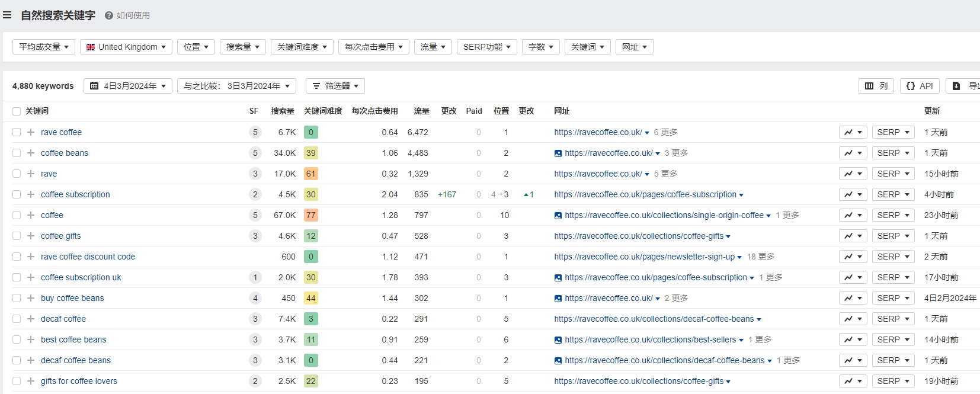Tick checkbox for coffee beans row
This screenshot has width=980, height=394.
(x=17, y=153)
